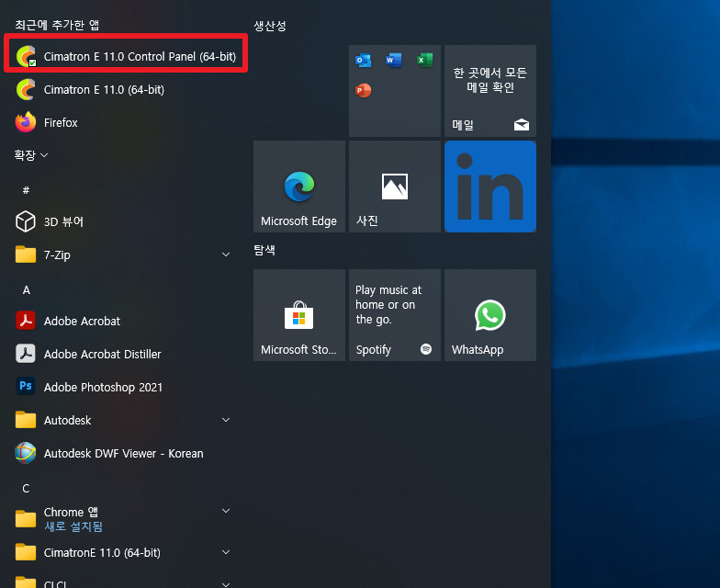
Task: Click the Autodesk DWF Viewer - Korean label
Action: 123,454
